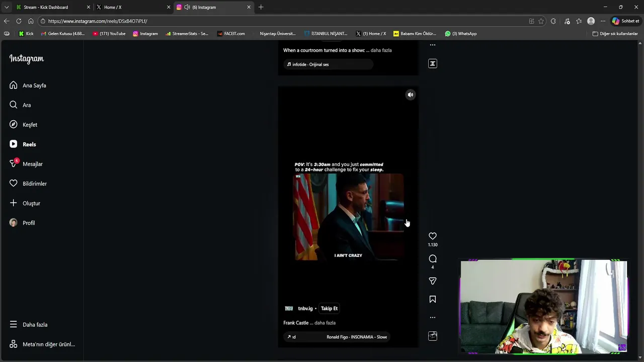The width and height of the screenshot is (644, 362).
Task: Close the Home / X tab
Action: click(x=169, y=7)
